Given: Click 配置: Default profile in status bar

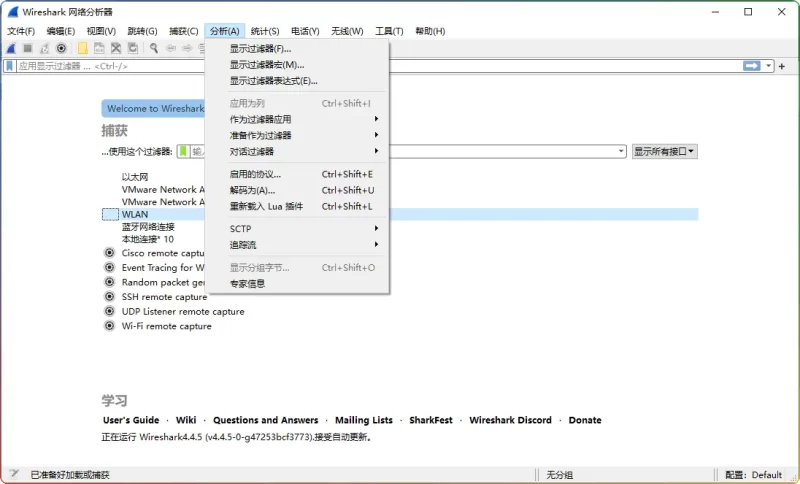Looking at the screenshot, I should (x=753, y=475).
